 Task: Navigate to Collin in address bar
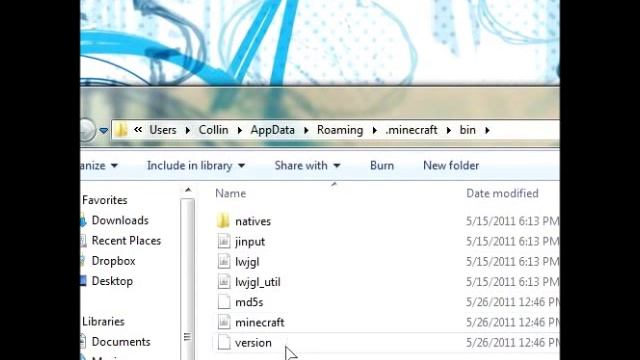213,130
